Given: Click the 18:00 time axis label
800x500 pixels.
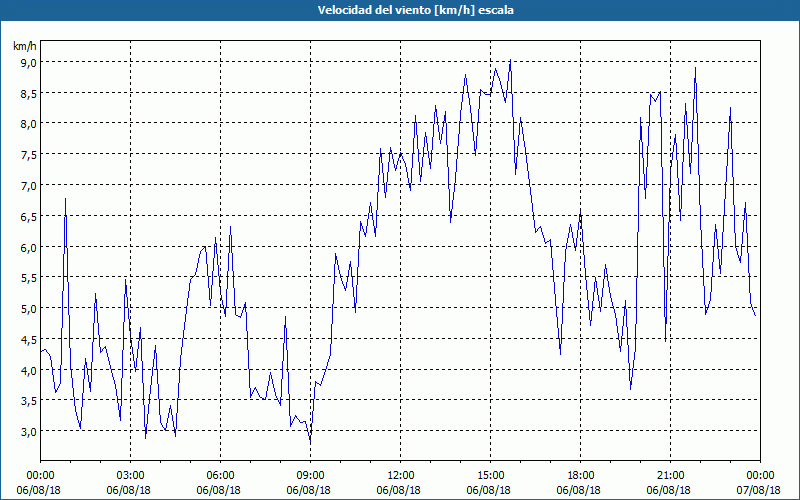Looking at the screenshot, I should pos(581,476).
